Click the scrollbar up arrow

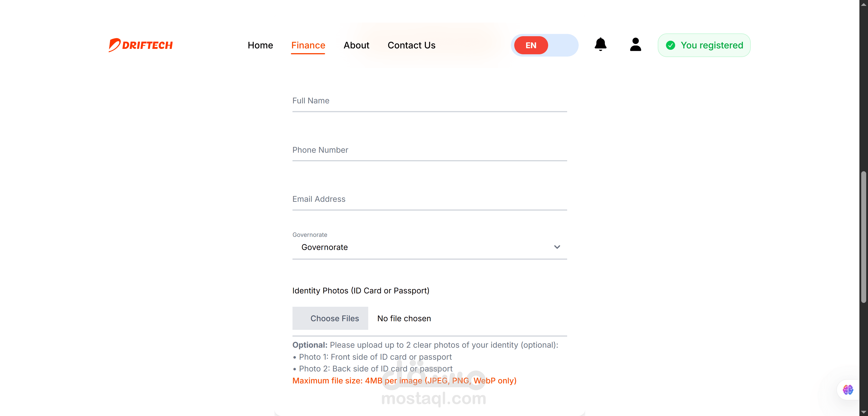[x=863, y=4]
